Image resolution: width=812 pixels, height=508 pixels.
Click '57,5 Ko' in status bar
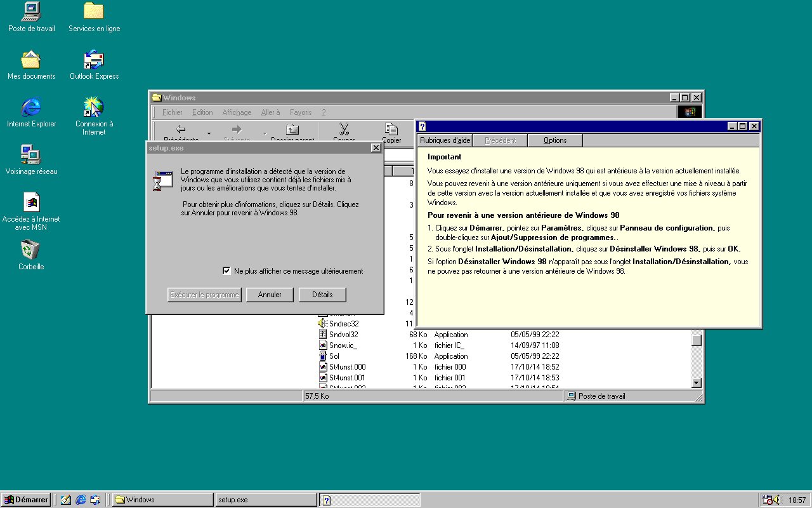(317, 396)
